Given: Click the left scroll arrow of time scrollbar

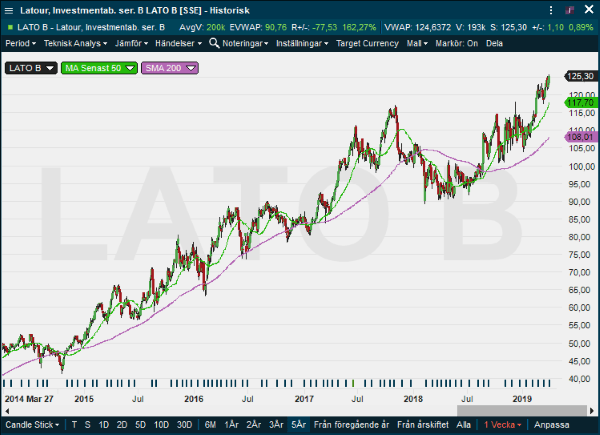Looking at the screenshot, I should 7,411.
